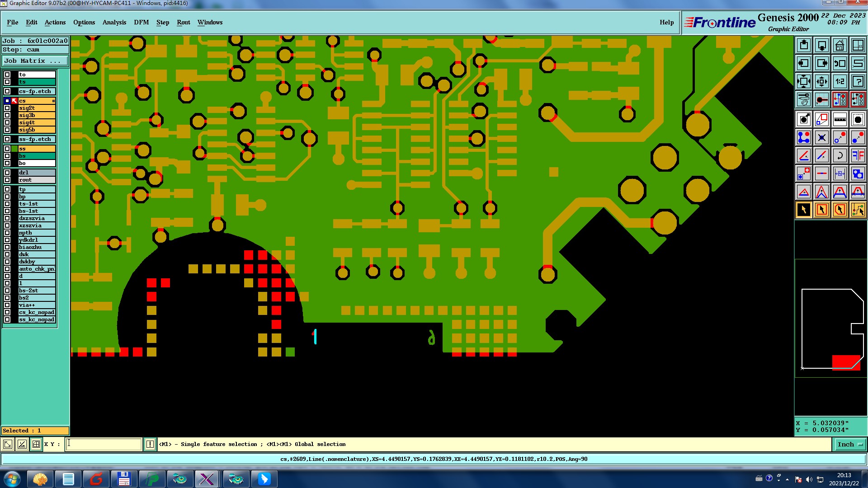Toggle display checkbox for layer sig2t

pyautogui.click(x=7, y=108)
